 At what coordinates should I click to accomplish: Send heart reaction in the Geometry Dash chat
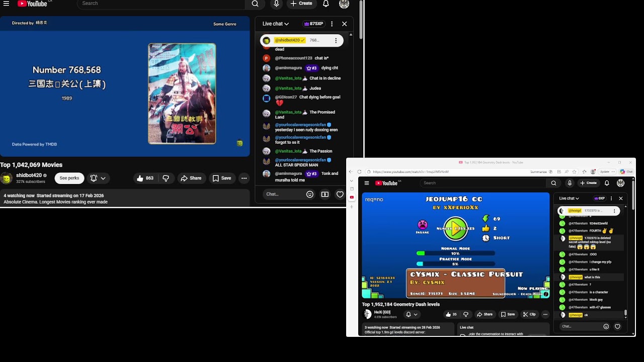(617, 326)
